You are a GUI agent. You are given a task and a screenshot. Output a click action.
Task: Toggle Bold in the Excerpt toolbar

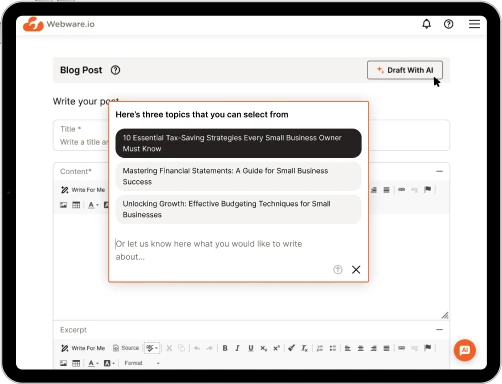[225, 348]
